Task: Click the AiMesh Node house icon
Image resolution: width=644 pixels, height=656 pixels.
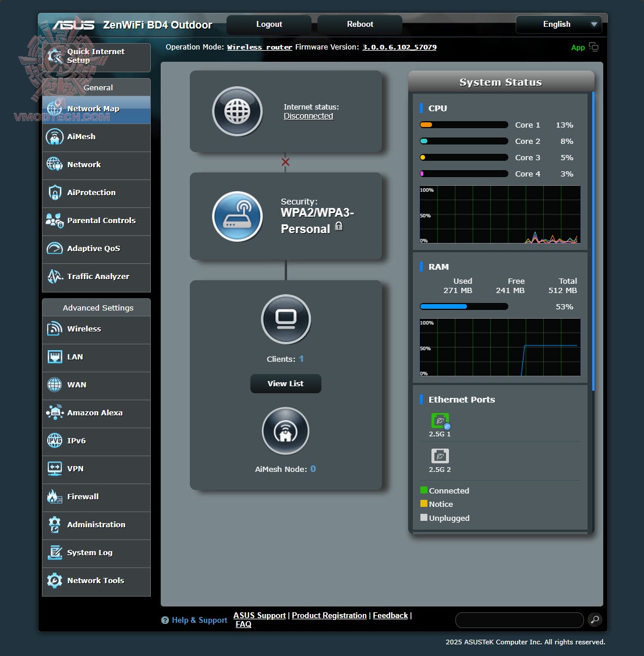Action: (x=286, y=431)
